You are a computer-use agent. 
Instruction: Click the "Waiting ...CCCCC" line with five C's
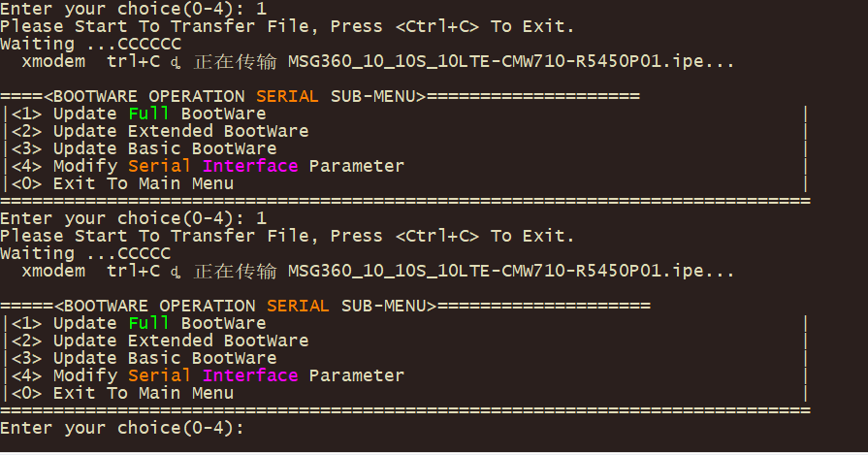(x=85, y=253)
